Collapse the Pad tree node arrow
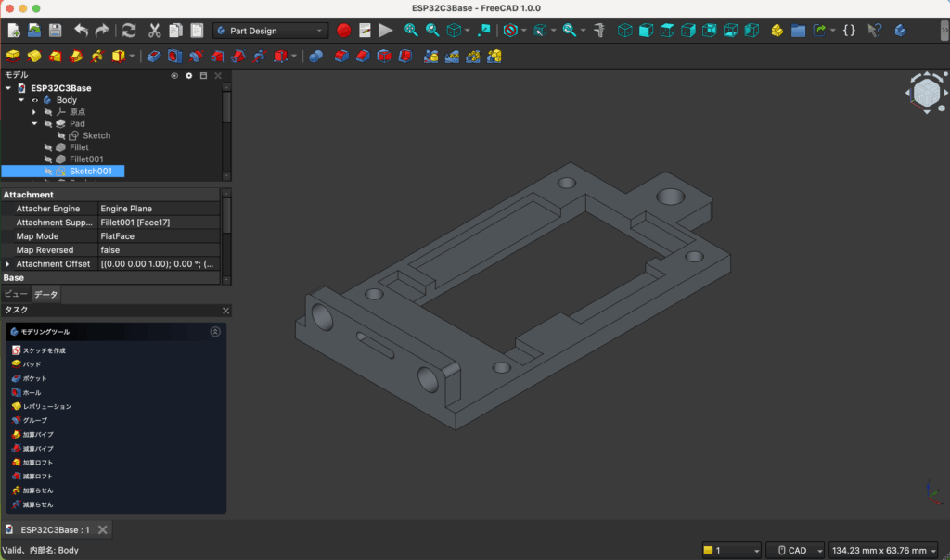This screenshot has width=950, height=560. click(x=34, y=123)
